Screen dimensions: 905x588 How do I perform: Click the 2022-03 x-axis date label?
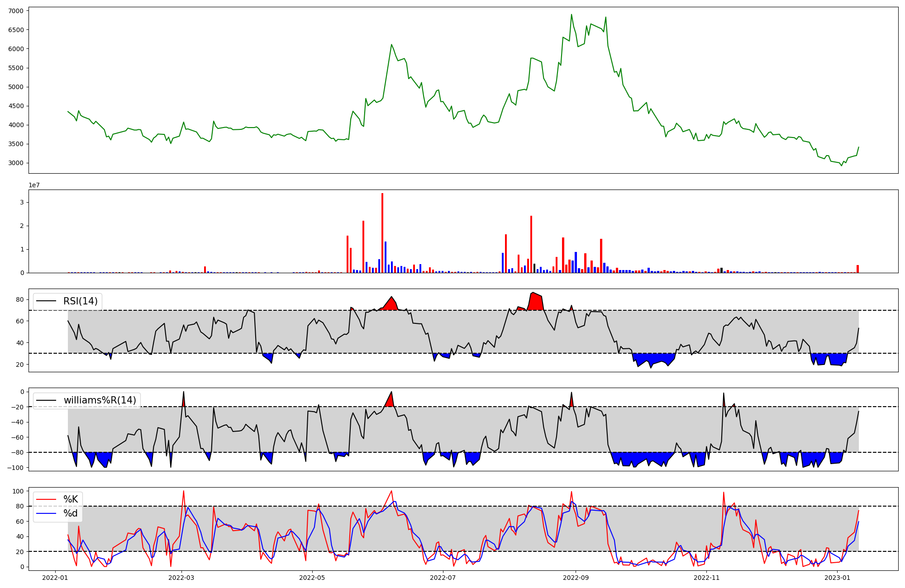click(x=181, y=578)
